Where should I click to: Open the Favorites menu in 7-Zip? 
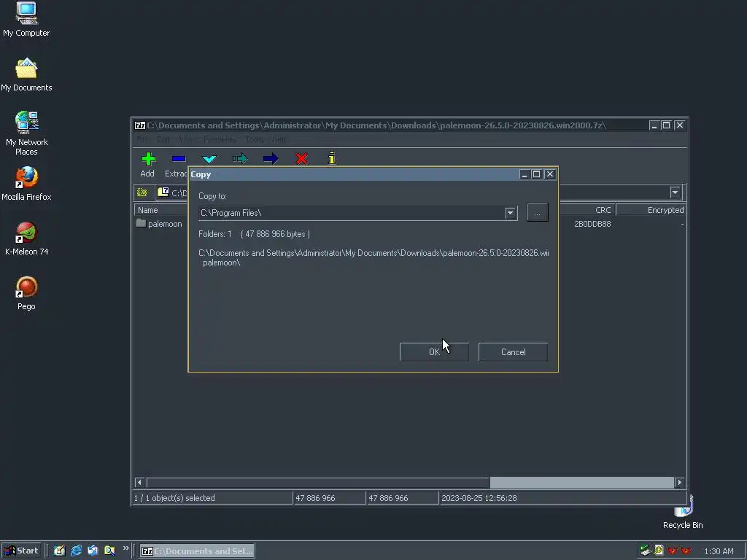pyautogui.click(x=220, y=139)
